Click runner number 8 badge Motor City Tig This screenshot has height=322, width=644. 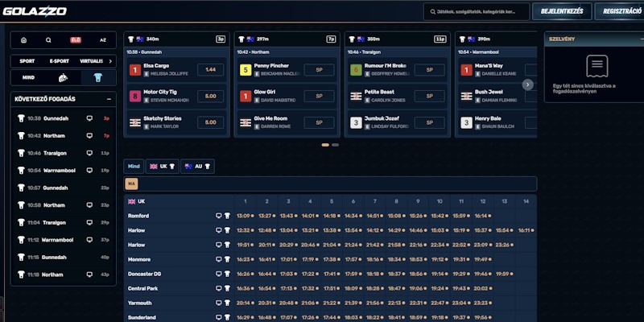tap(135, 96)
